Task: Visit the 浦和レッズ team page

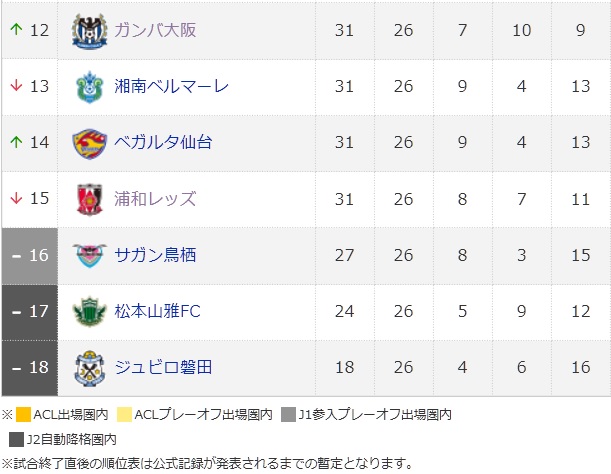Action: tap(155, 198)
